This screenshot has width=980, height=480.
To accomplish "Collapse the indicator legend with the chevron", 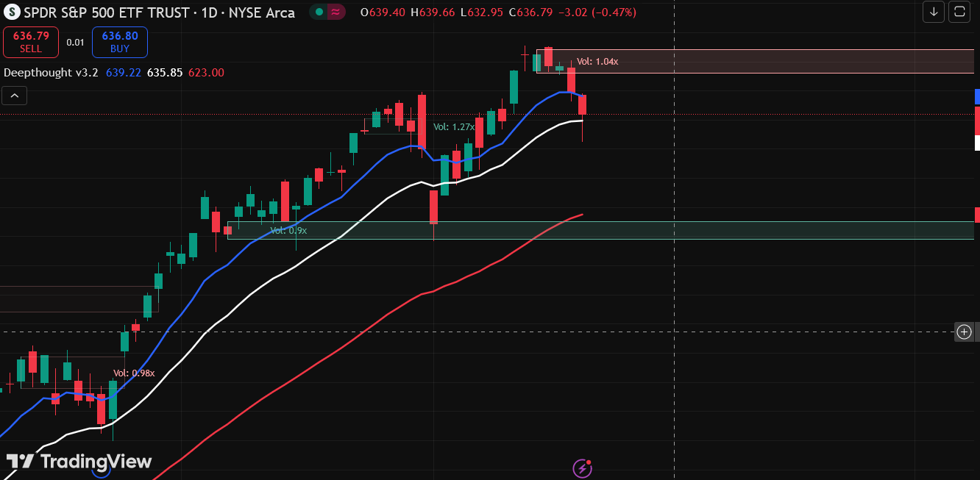I will [14, 95].
